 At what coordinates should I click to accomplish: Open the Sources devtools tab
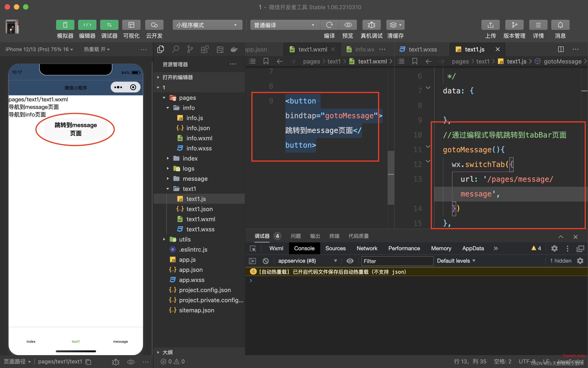pyautogui.click(x=335, y=248)
